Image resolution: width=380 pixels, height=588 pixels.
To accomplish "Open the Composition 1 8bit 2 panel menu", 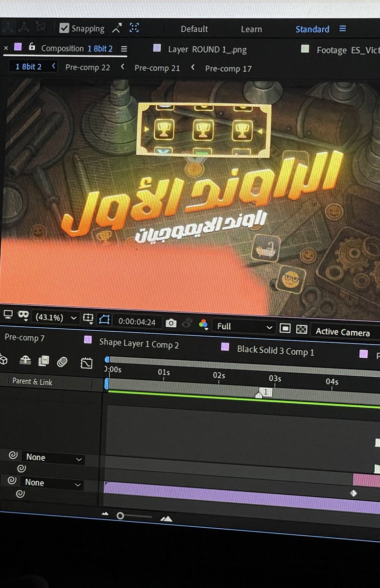I will tap(124, 49).
